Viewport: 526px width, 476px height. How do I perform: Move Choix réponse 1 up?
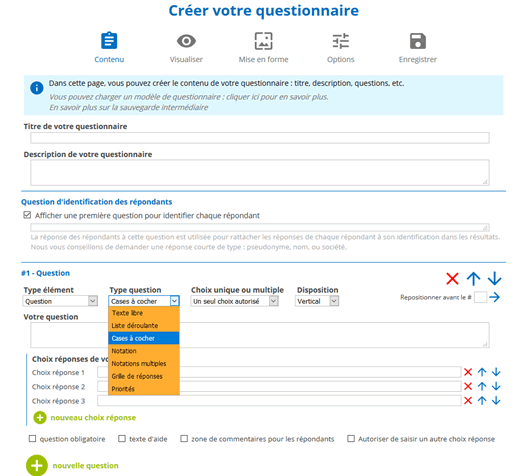click(x=482, y=372)
